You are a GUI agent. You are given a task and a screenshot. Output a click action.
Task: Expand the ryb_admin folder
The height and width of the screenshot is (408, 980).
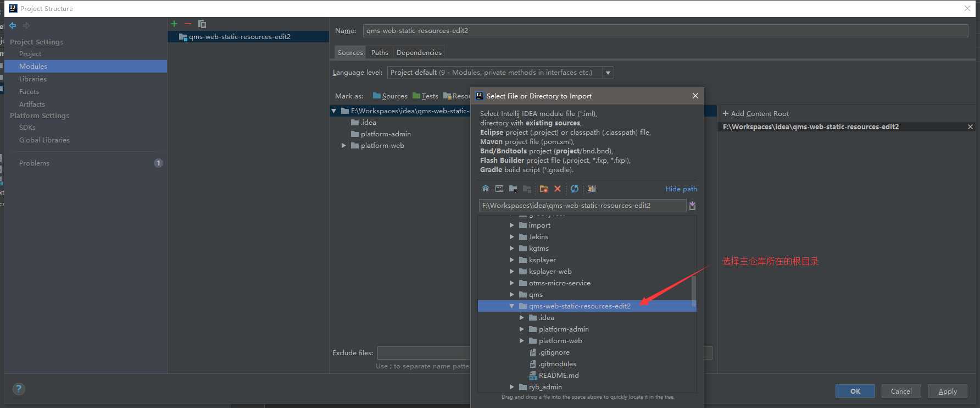(x=512, y=387)
